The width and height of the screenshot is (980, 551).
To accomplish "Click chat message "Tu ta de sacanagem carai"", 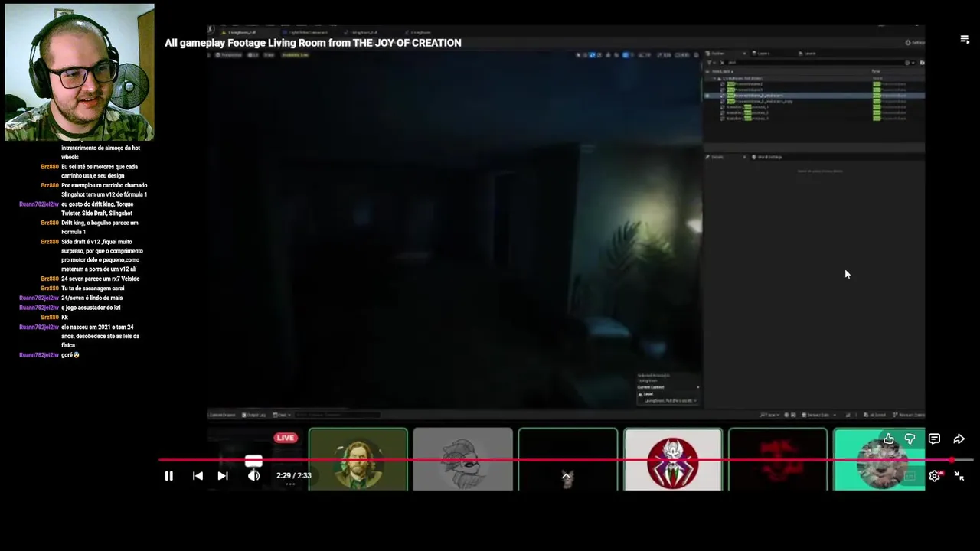I will click(x=92, y=289).
